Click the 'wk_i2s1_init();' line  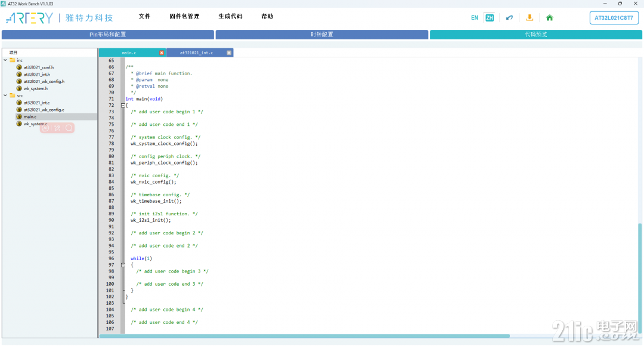[151, 220]
